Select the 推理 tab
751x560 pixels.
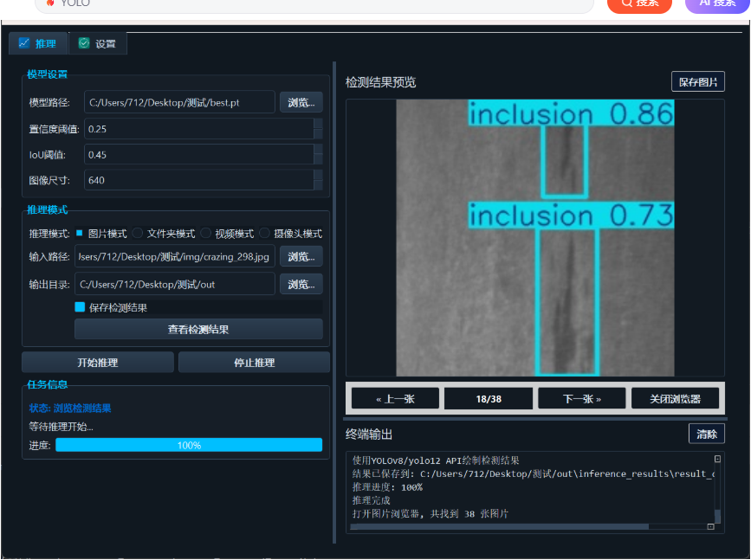37,41
